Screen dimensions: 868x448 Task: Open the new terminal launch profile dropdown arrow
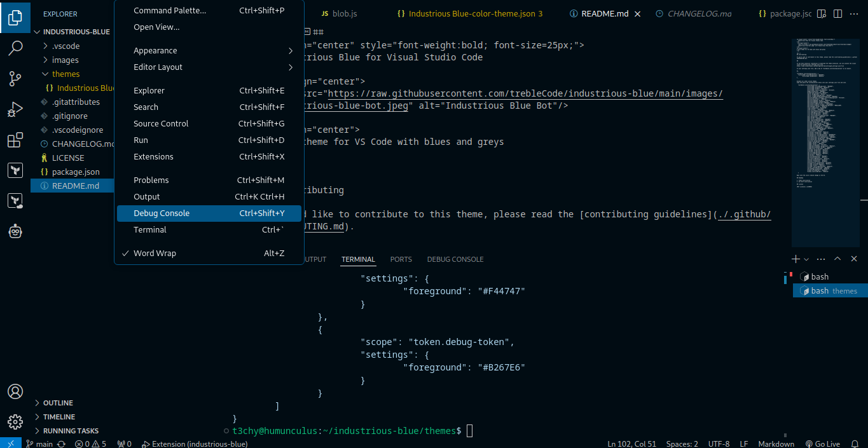(806, 259)
